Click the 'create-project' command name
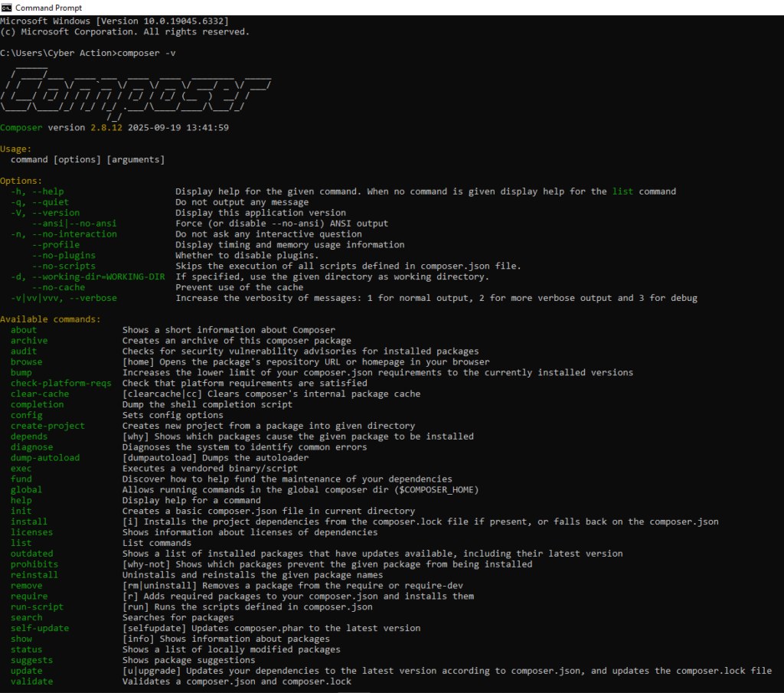The height and width of the screenshot is (693, 784). [x=47, y=426]
